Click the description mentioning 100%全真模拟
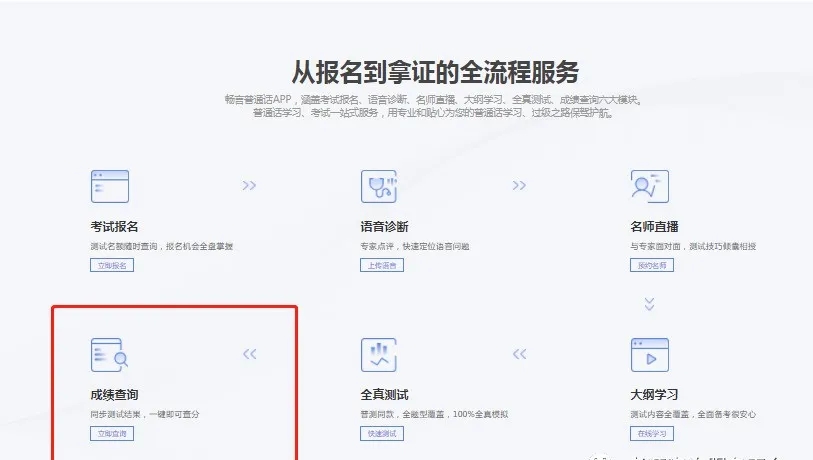Screen dimensions: 813x460 (x=434, y=414)
